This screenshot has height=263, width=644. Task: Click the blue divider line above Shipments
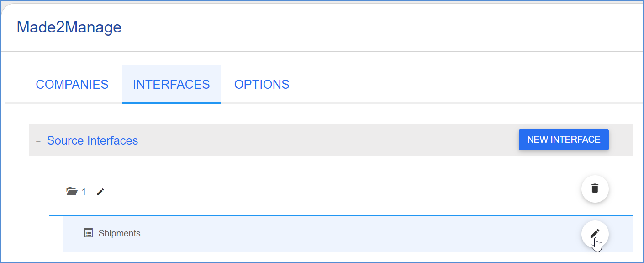(320, 215)
